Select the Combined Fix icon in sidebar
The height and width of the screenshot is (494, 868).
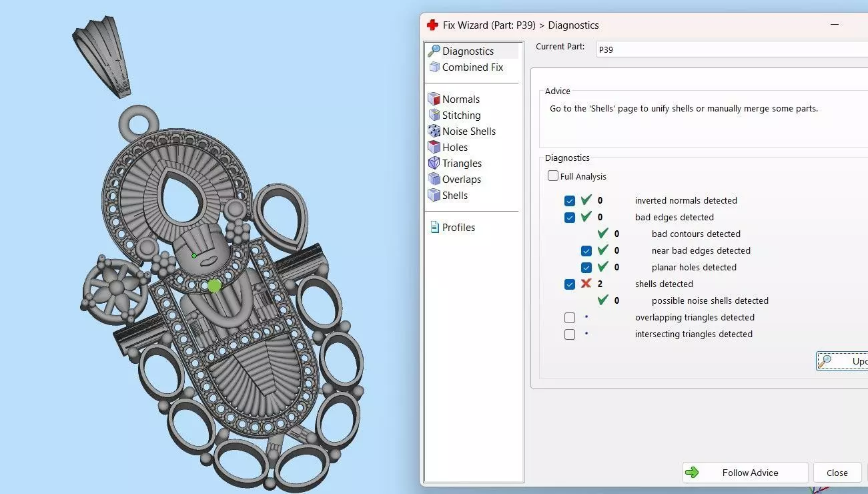click(x=434, y=67)
